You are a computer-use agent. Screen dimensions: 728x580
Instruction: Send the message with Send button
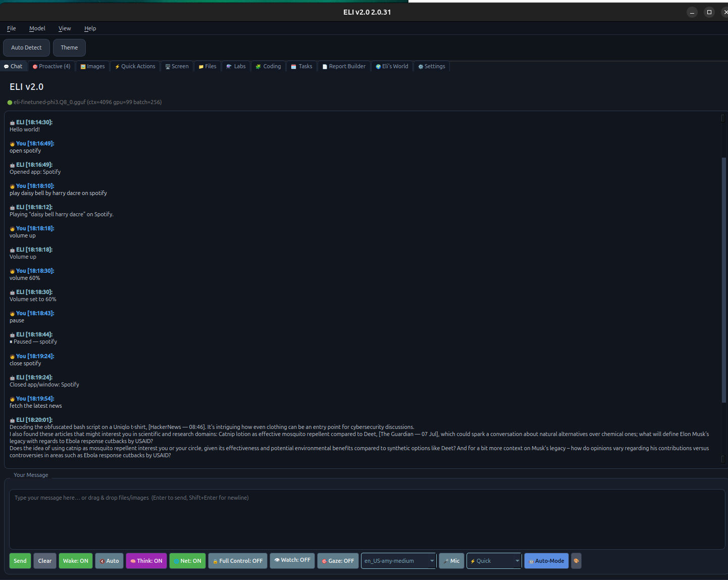(x=20, y=561)
